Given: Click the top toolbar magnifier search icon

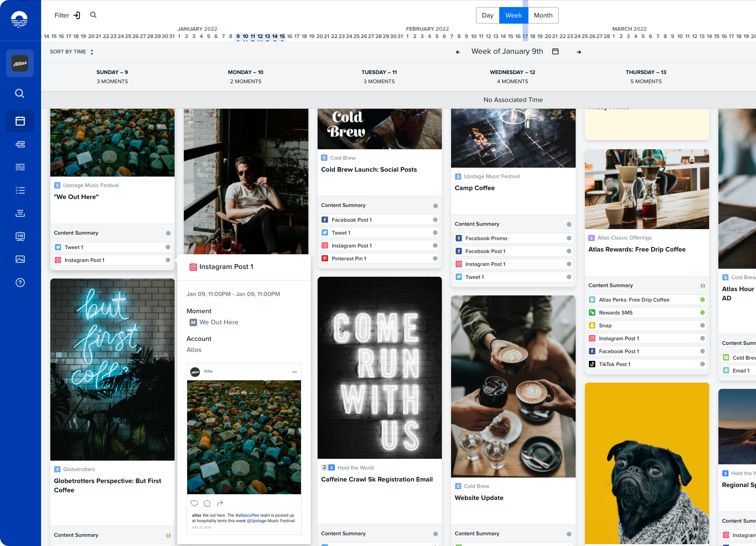Looking at the screenshot, I should (x=93, y=15).
